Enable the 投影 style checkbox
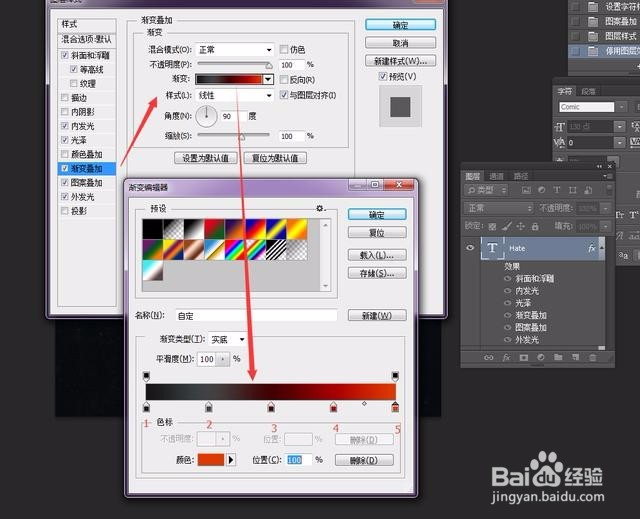Viewport: 640px width, 519px height. (x=64, y=211)
